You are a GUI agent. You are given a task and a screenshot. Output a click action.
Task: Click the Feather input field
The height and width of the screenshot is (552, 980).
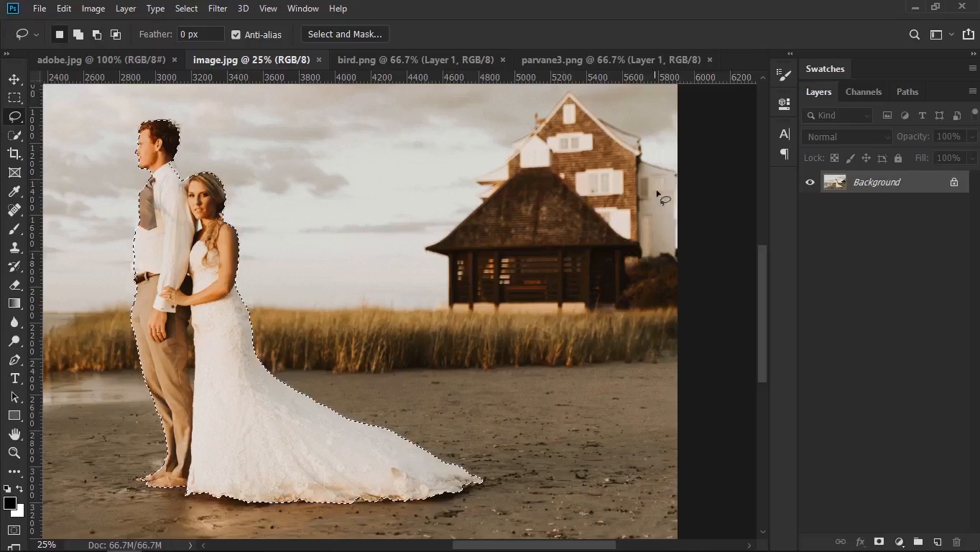[x=200, y=34]
